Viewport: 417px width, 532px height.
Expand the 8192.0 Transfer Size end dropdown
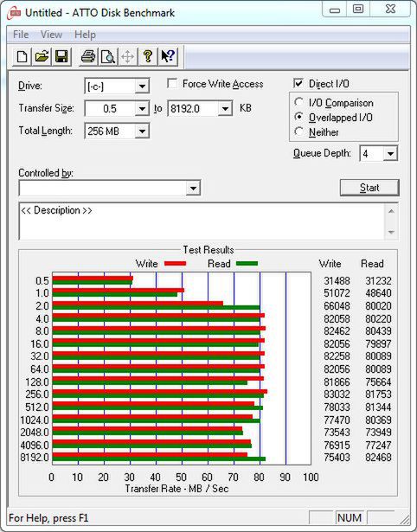(x=225, y=109)
